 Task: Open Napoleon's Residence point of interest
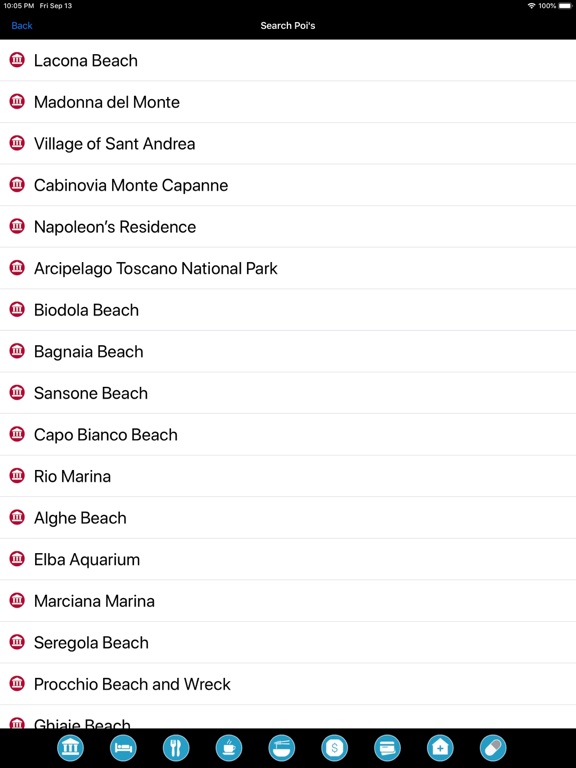click(x=288, y=227)
